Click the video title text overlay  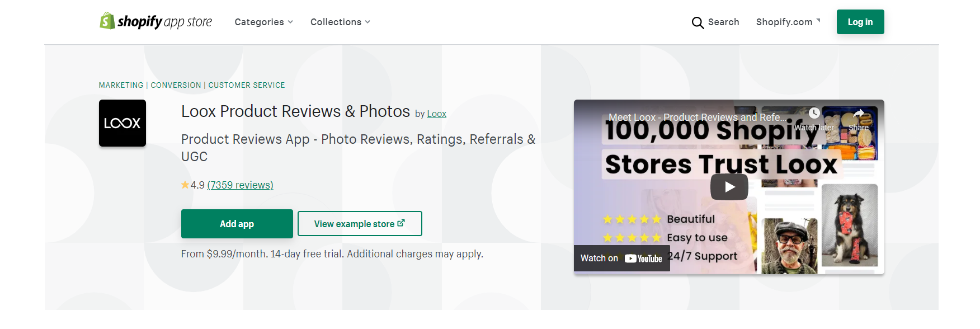(x=697, y=117)
